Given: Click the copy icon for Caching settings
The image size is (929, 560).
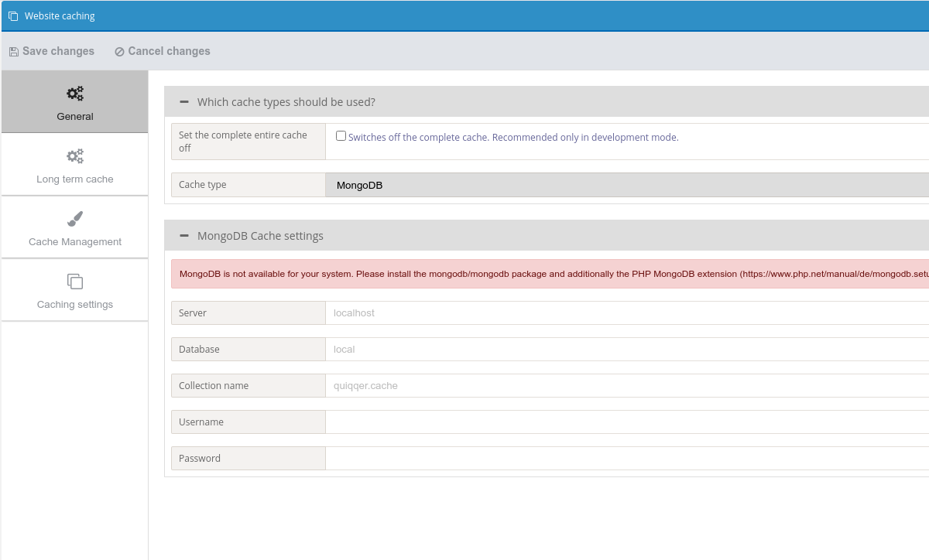Looking at the screenshot, I should pyautogui.click(x=75, y=282).
